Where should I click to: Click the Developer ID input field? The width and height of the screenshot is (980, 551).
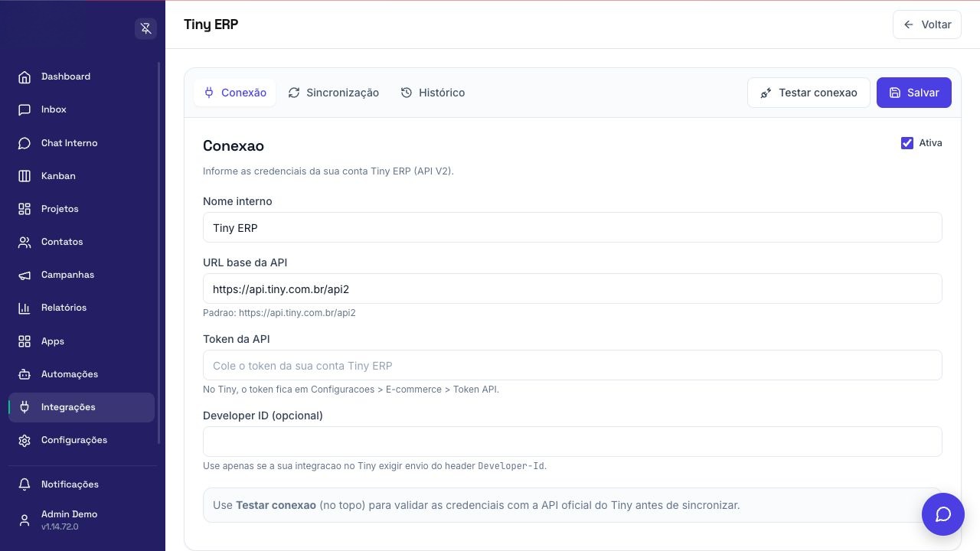point(572,442)
